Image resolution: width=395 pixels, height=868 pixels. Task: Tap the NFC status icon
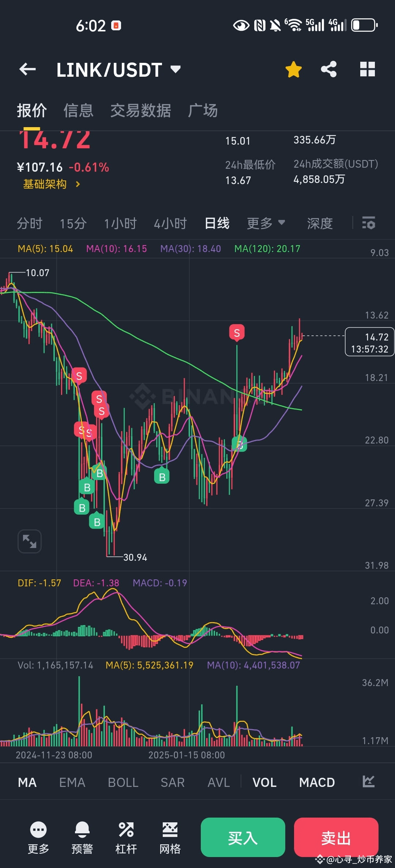260,25
